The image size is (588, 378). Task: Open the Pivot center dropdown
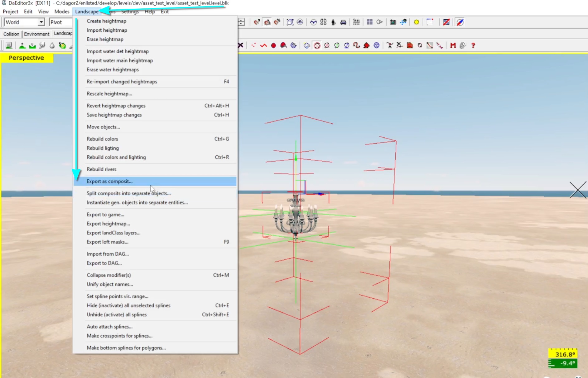click(x=61, y=22)
